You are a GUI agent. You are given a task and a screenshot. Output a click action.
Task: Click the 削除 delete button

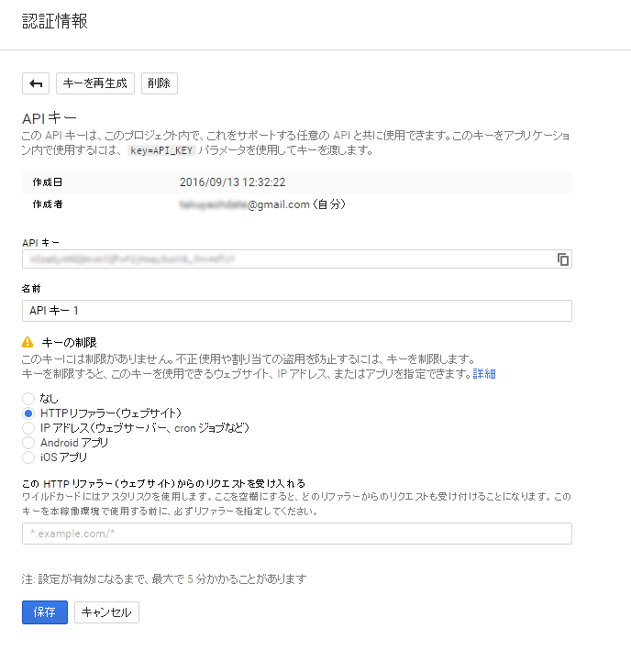coord(160,83)
